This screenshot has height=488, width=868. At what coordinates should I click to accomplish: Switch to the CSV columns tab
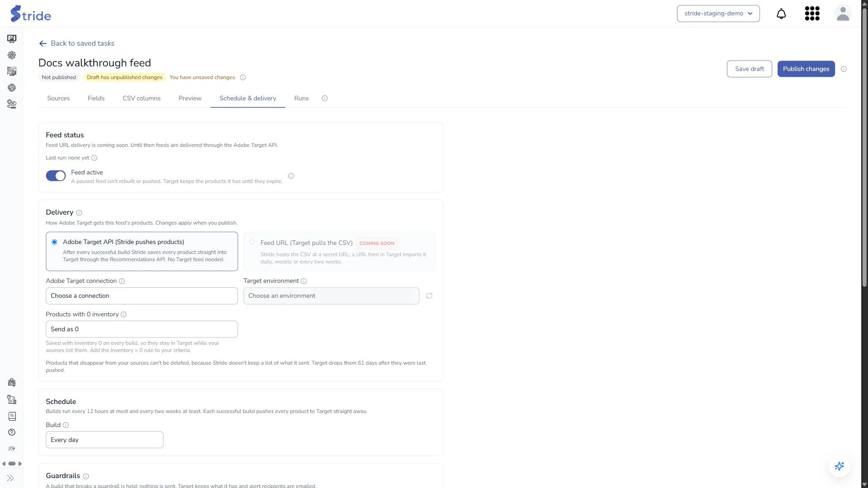[142, 99]
